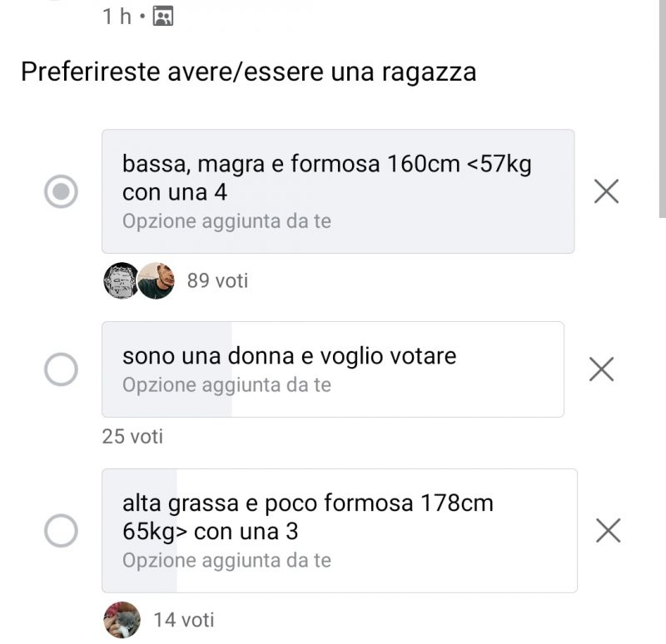
Task: Open the 14 voti voter list
Action: click(184, 620)
